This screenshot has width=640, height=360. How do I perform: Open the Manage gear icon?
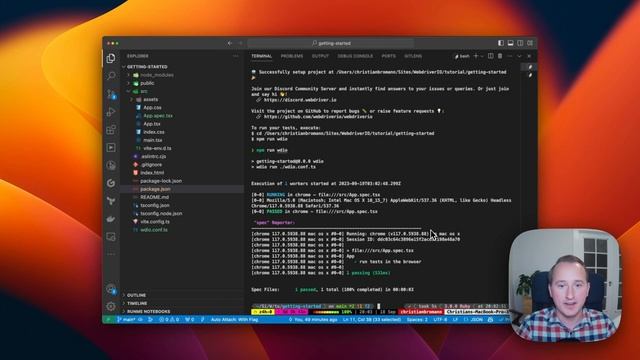(x=111, y=306)
